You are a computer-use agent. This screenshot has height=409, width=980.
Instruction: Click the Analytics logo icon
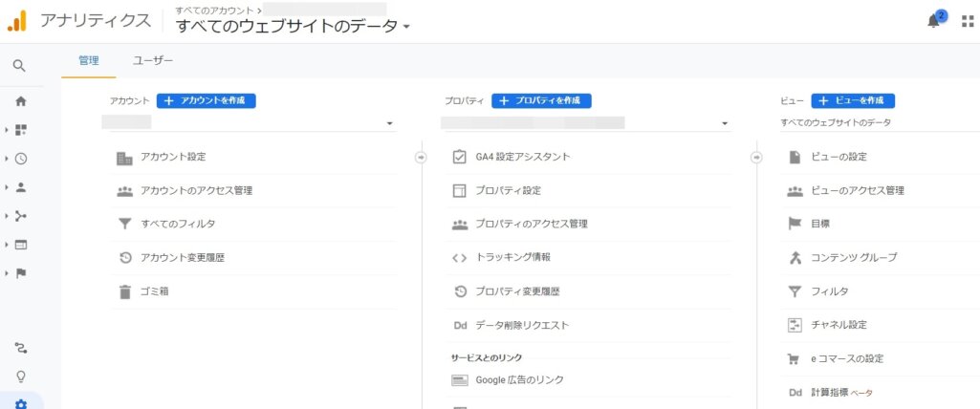coord(17,21)
